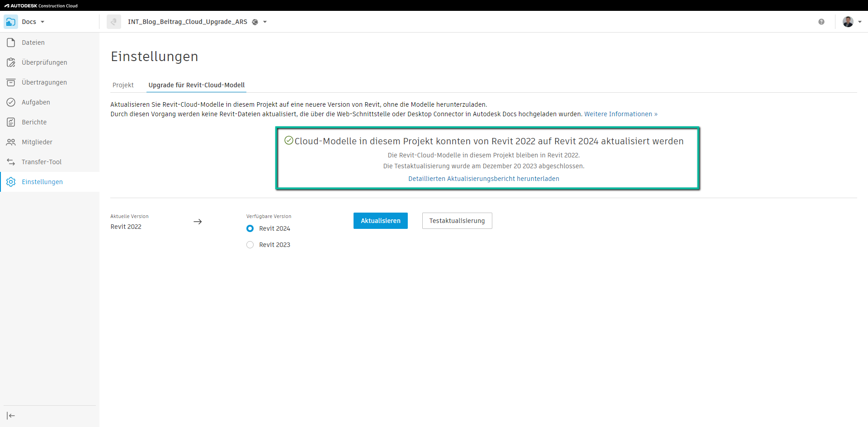The height and width of the screenshot is (427, 868).
Task: Click the blue Aktualisieren button
Action: pos(380,221)
